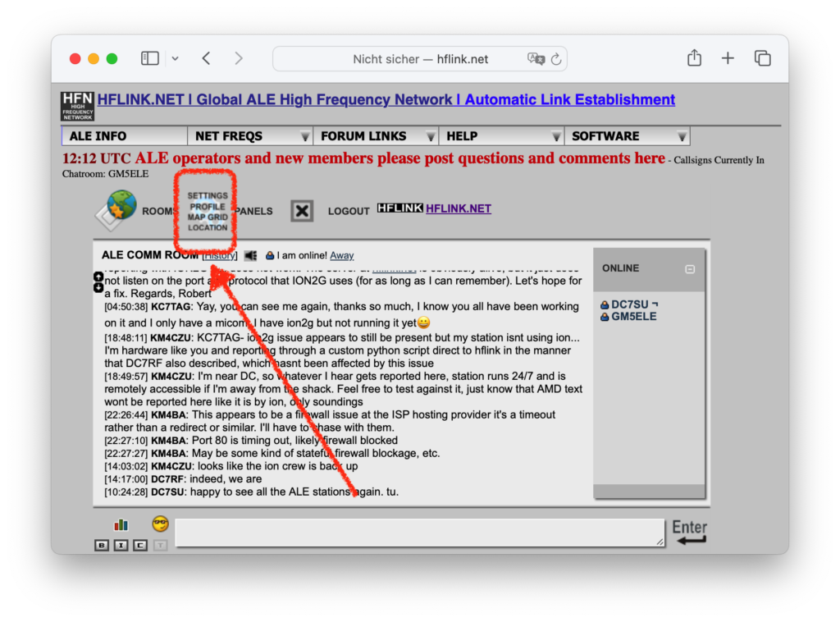Toggle bold B formatting button
Image resolution: width=840 pixels, height=622 pixels.
[x=101, y=546]
